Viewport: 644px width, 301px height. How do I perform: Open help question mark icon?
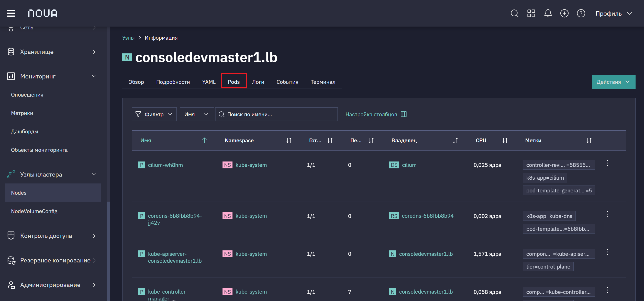[581, 13]
